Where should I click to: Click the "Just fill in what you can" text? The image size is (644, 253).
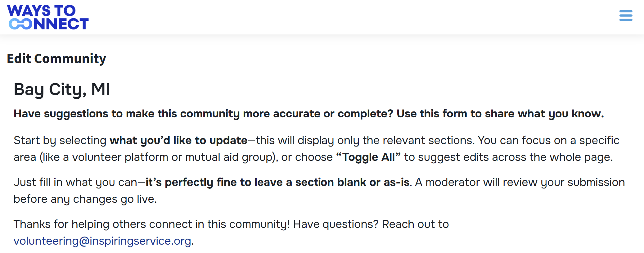75,183
